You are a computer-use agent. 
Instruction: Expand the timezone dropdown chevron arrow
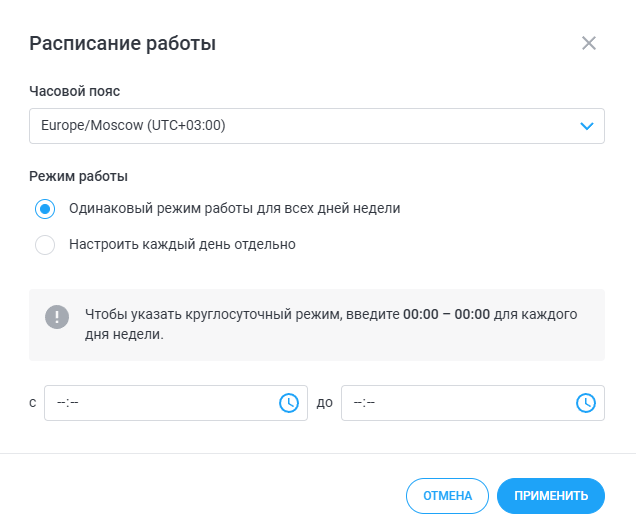(x=586, y=126)
